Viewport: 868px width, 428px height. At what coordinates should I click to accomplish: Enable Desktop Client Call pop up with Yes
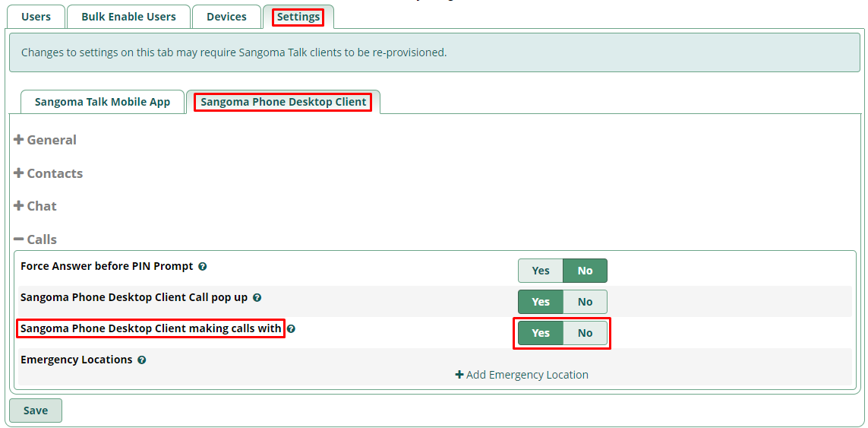(541, 302)
